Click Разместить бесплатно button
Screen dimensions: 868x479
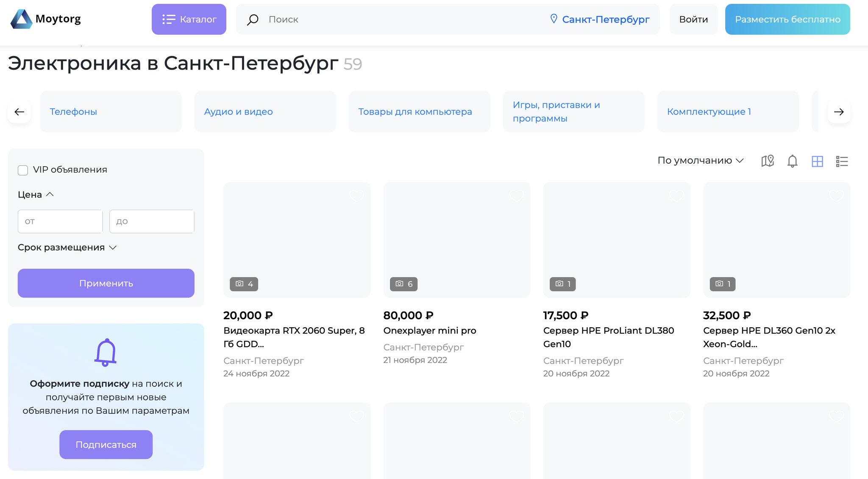click(x=787, y=19)
